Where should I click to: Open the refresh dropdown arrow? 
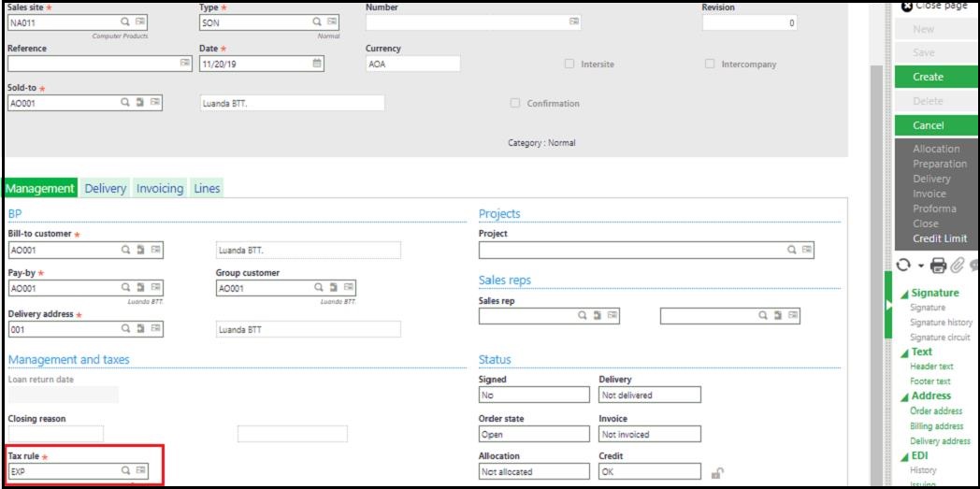coord(919,266)
